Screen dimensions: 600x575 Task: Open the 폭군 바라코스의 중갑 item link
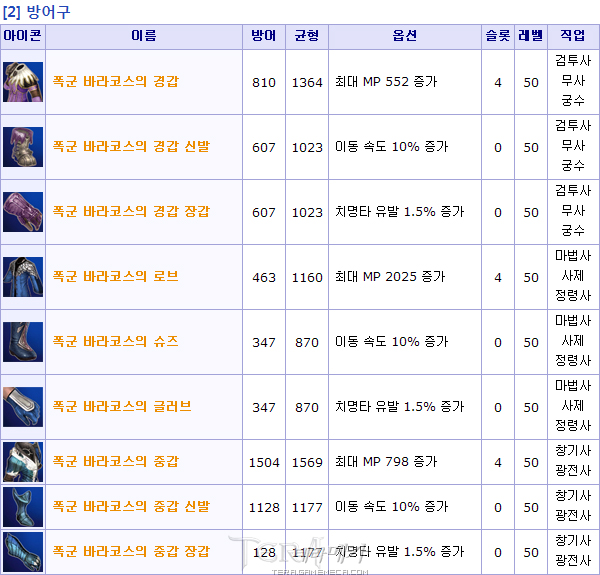[116, 462]
